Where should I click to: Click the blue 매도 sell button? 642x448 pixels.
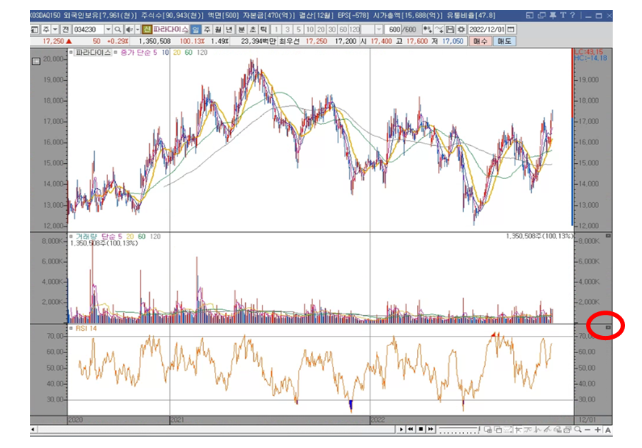(x=504, y=41)
